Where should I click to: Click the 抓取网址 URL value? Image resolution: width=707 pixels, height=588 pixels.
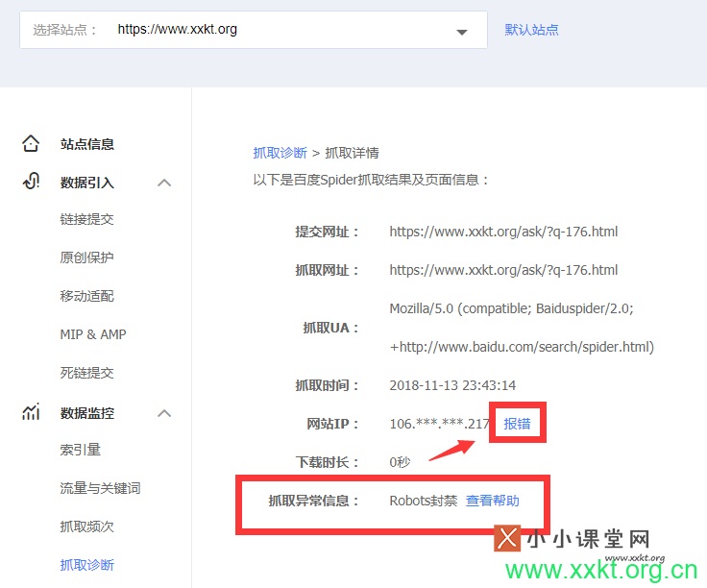pos(503,270)
